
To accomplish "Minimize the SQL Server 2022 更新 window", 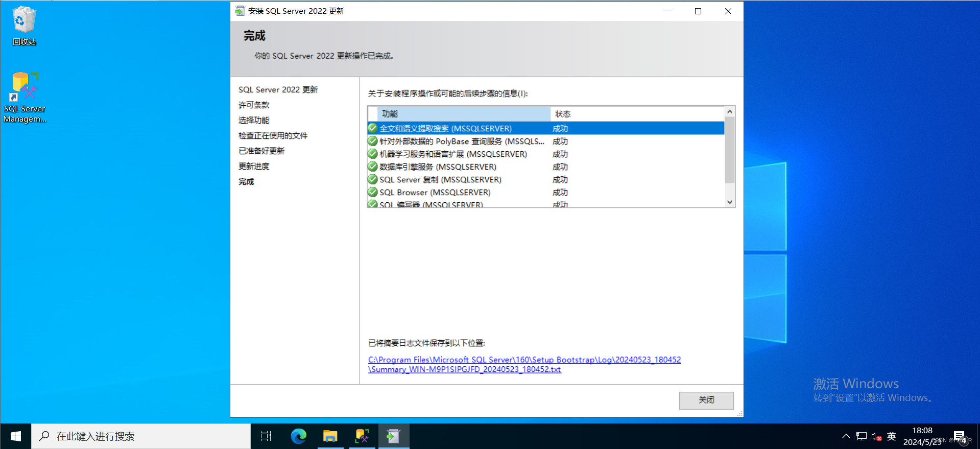I will pos(668,11).
